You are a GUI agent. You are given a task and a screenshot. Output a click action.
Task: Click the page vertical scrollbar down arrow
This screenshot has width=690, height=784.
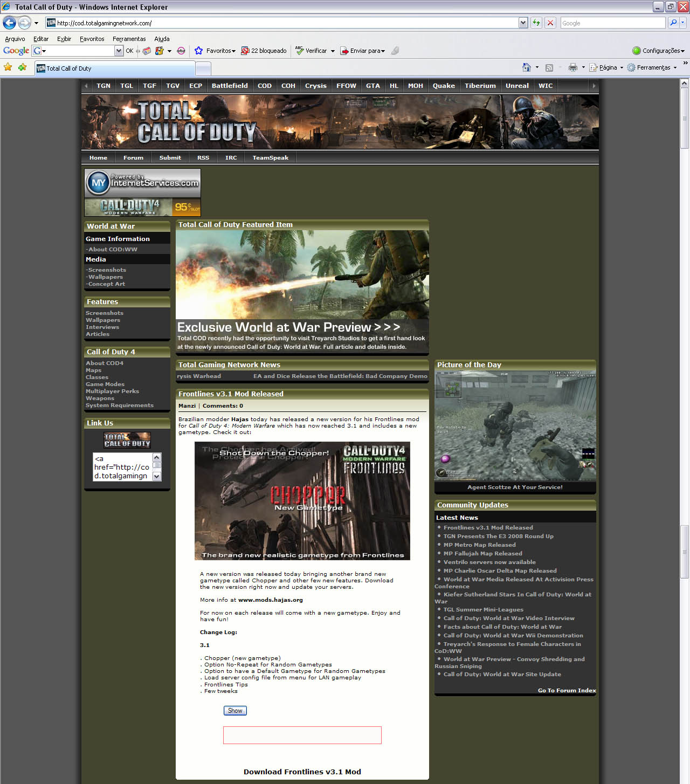(x=684, y=779)
